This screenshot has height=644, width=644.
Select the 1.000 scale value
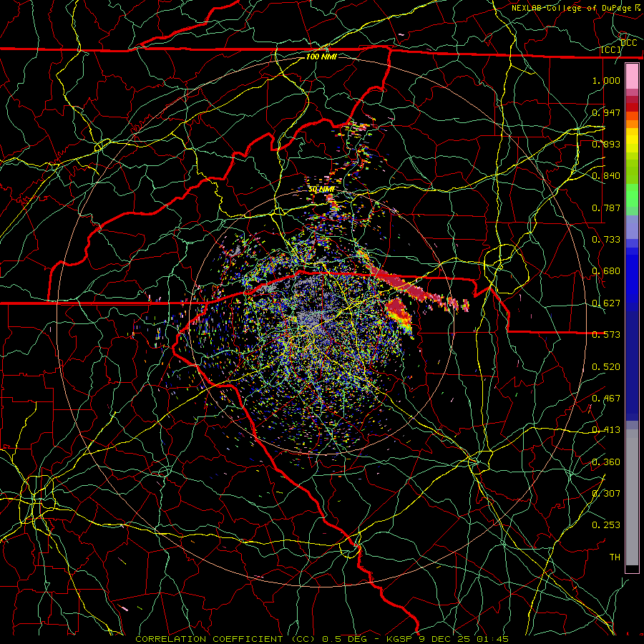click(x=606, y=80)
